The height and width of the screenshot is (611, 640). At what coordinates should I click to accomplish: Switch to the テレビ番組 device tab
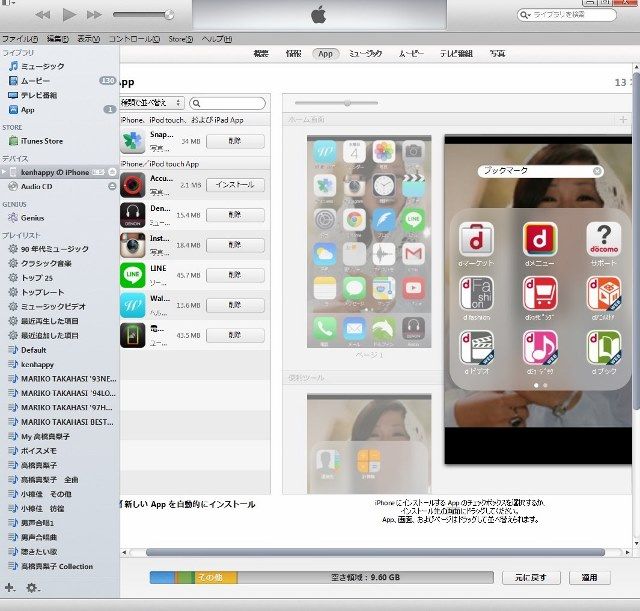click(456, 53)
